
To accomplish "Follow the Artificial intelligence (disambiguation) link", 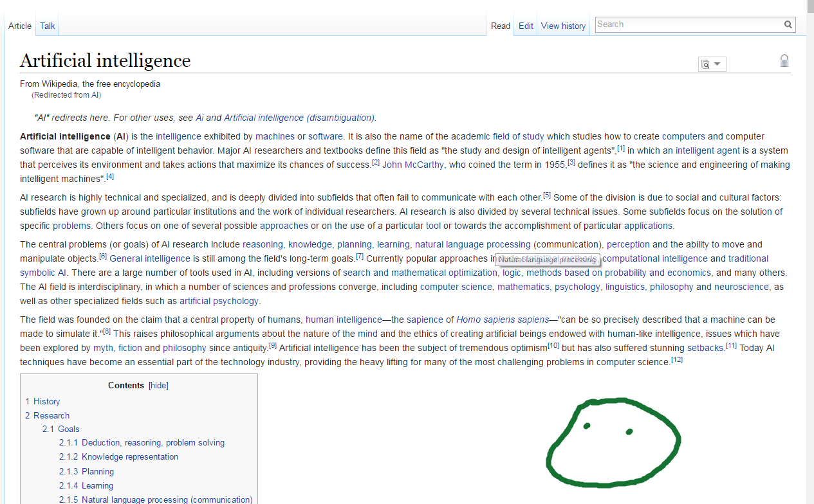I will point(299,118).
